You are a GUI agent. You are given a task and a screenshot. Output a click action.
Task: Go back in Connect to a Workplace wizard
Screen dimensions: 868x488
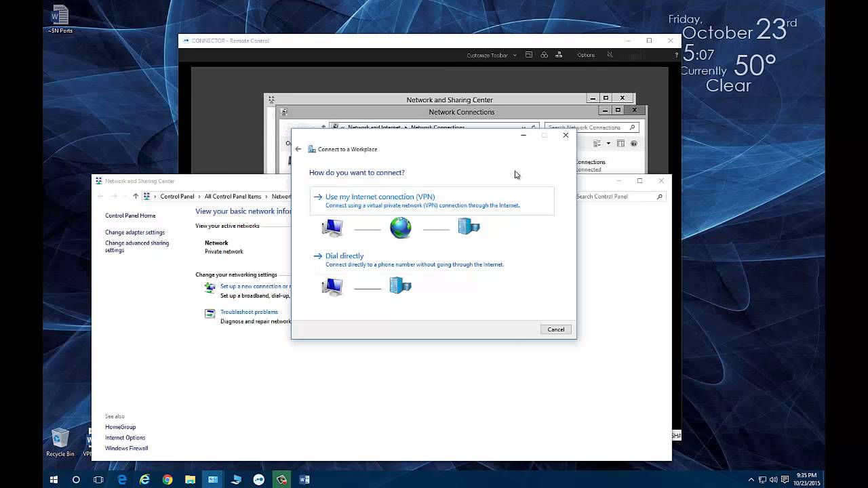[x=298, y=149]
